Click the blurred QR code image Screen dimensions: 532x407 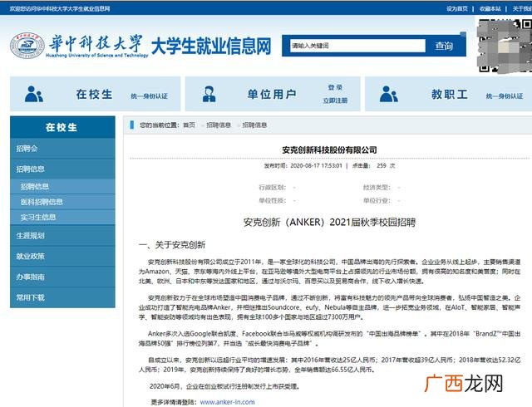504,46
